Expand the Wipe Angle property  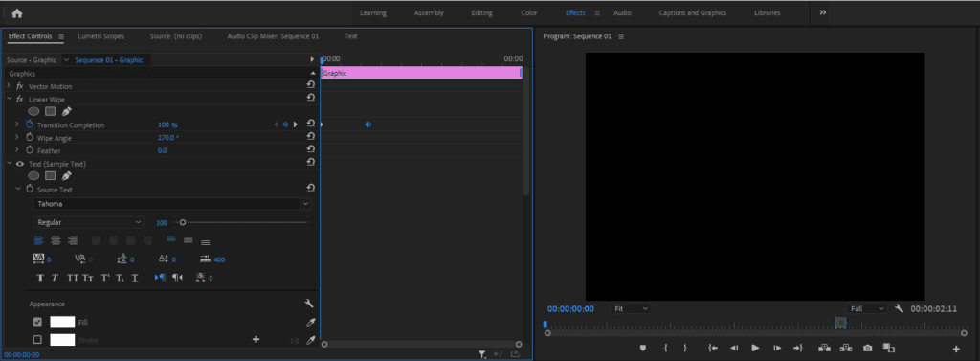17,138
